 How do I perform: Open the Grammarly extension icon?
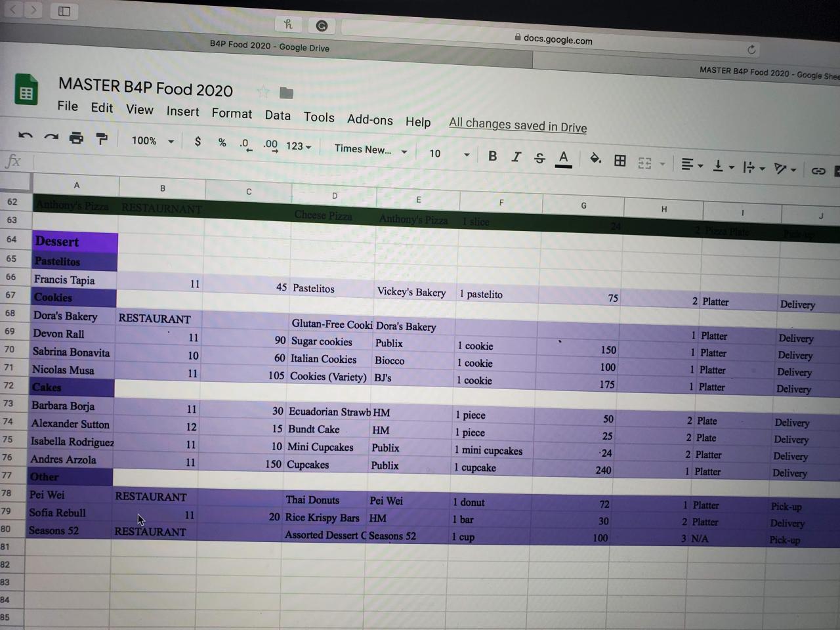click(x=322, y=26)
